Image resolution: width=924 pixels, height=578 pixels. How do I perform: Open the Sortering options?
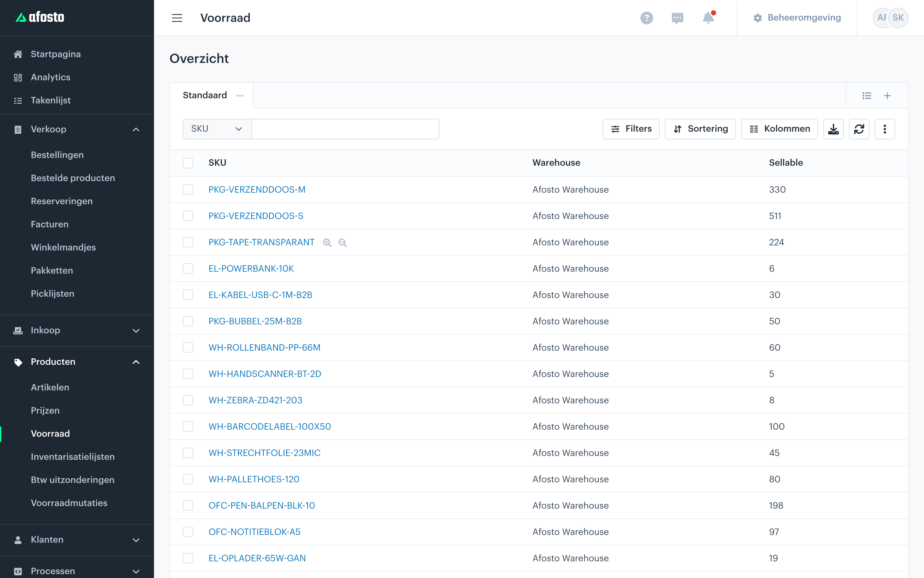click(x=700, y=129)
